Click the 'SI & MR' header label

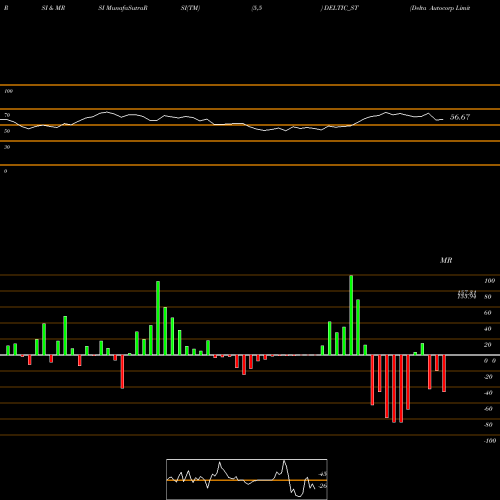pos(53,8)
